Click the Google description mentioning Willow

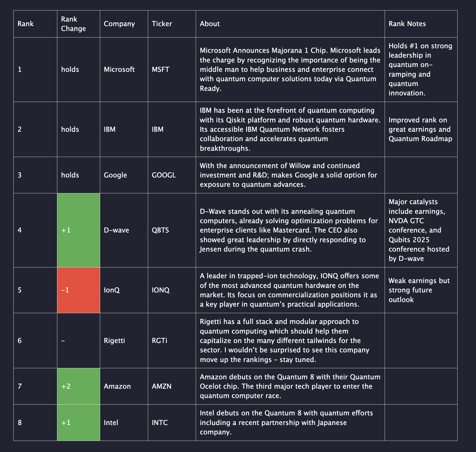tap(288, 175)
